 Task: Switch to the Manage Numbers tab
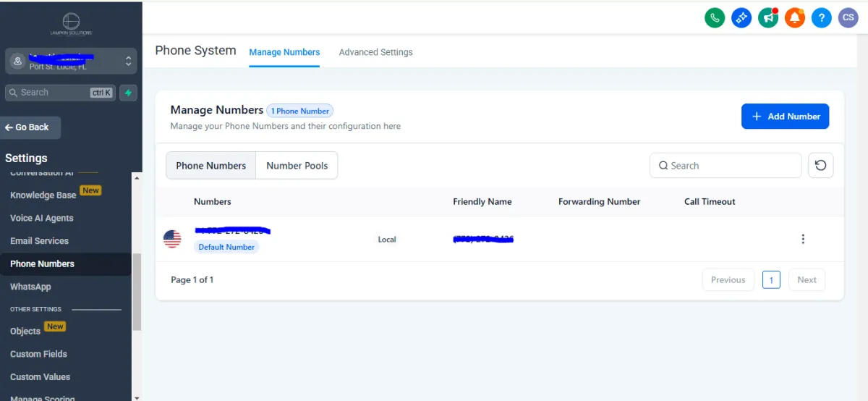tap(284, 52)
